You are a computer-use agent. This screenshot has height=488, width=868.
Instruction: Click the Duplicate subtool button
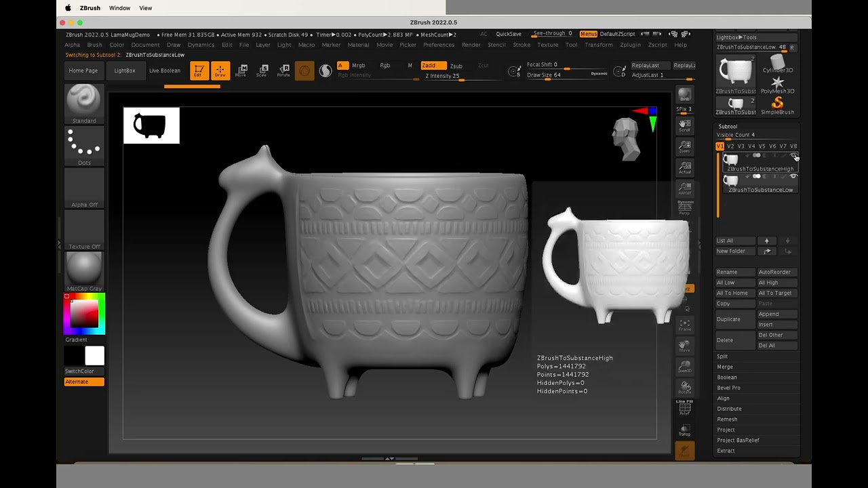click(x=735, y=319)
